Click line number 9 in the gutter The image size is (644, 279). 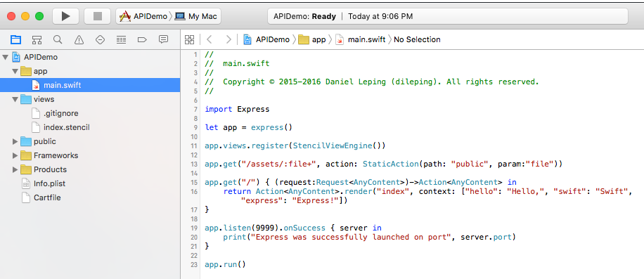pos(195,127)
